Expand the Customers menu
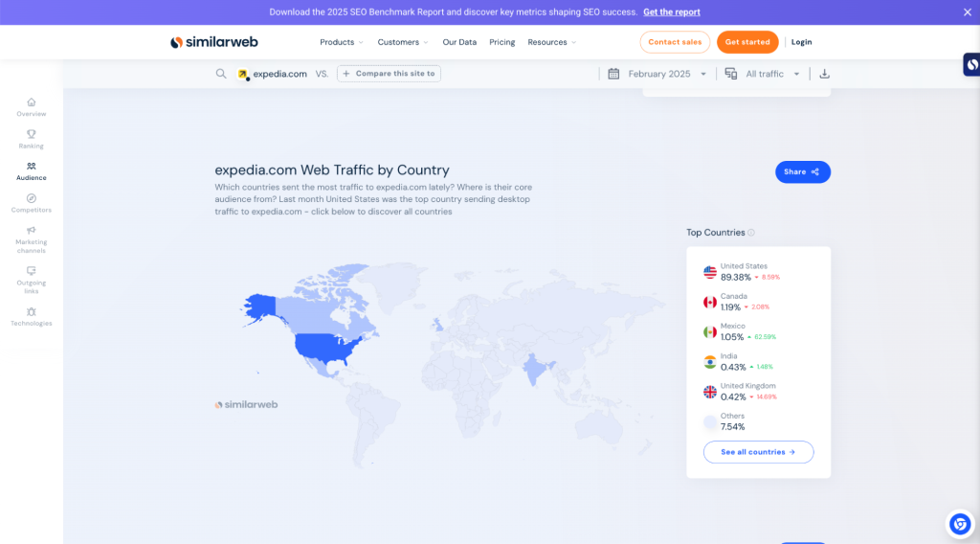The width and height of the screenshot is (980, 544). pyautogui.click(x=403, y=42)
